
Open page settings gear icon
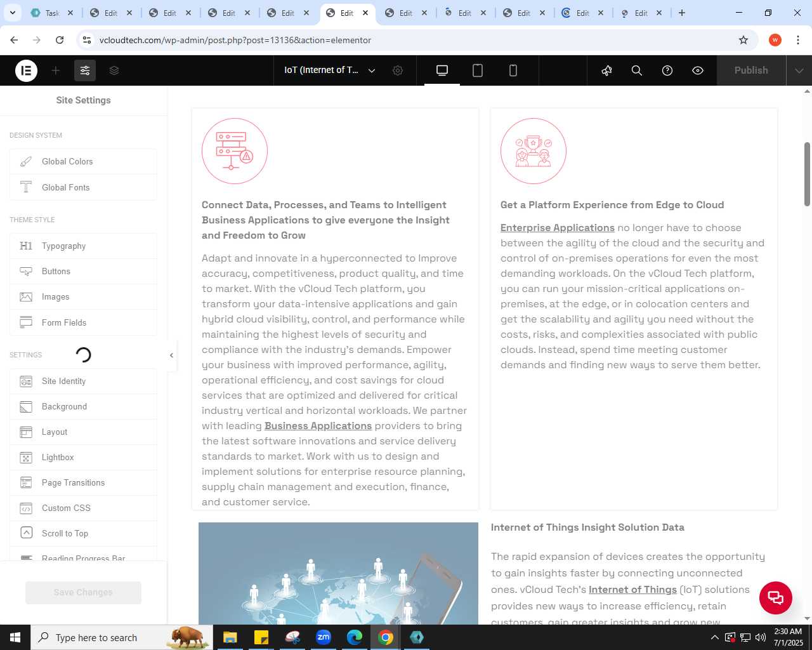click(398, 70)
